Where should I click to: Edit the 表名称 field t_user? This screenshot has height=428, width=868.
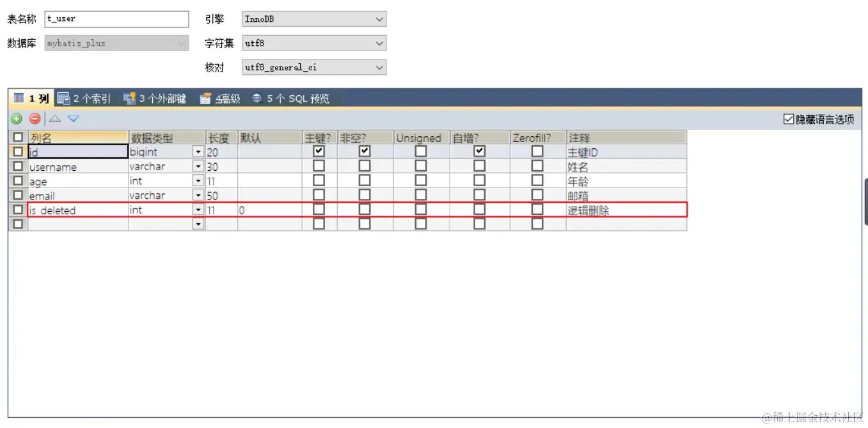click(x=117, y=19)
